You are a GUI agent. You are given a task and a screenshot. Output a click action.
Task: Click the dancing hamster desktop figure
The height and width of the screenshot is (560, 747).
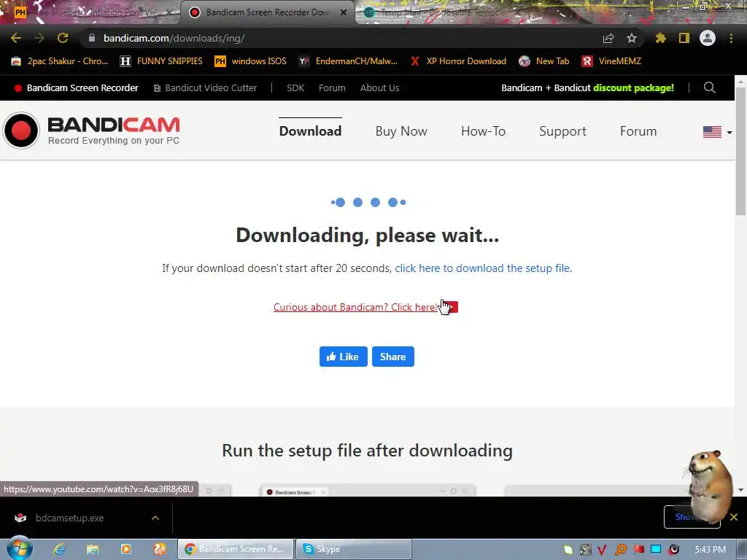709,486
